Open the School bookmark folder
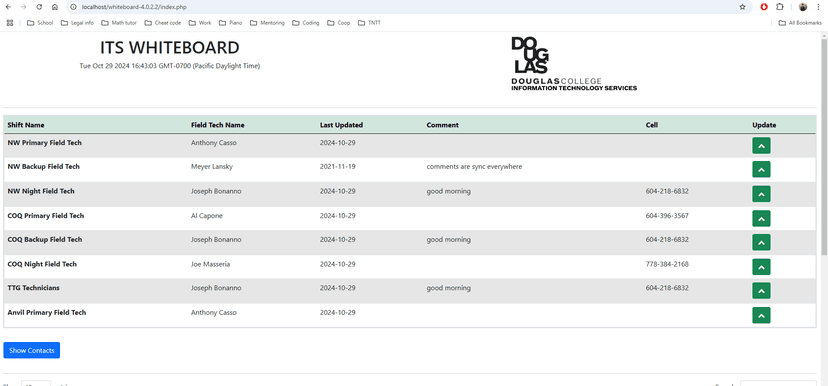828x386 pixels. pos(40,23)
